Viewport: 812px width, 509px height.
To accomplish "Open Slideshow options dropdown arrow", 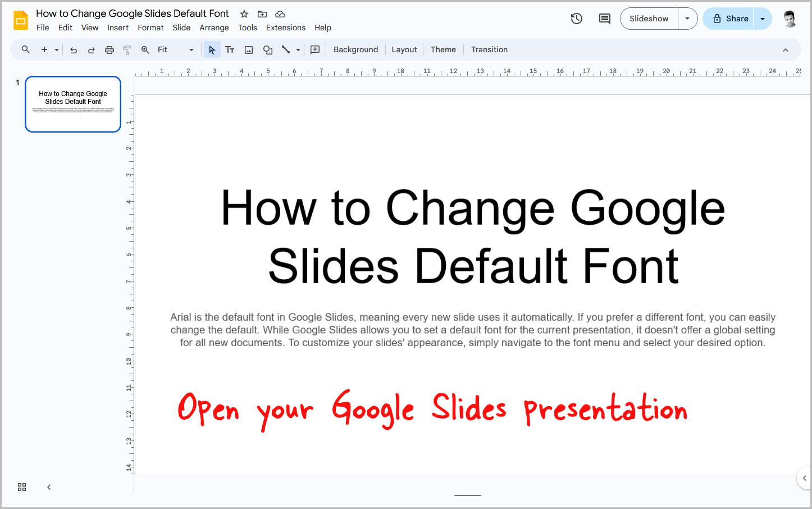I will point(687,19).
